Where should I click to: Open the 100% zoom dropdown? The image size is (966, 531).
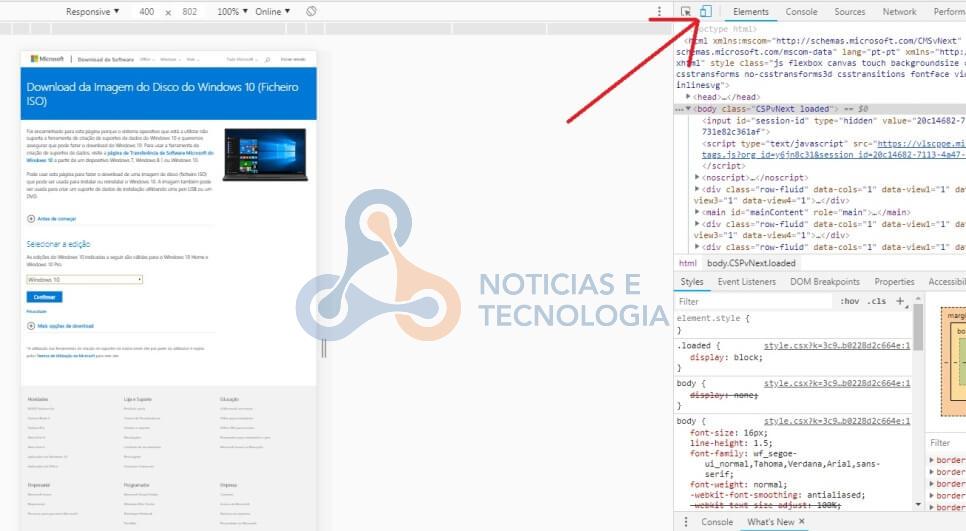[x=232, y=12]
